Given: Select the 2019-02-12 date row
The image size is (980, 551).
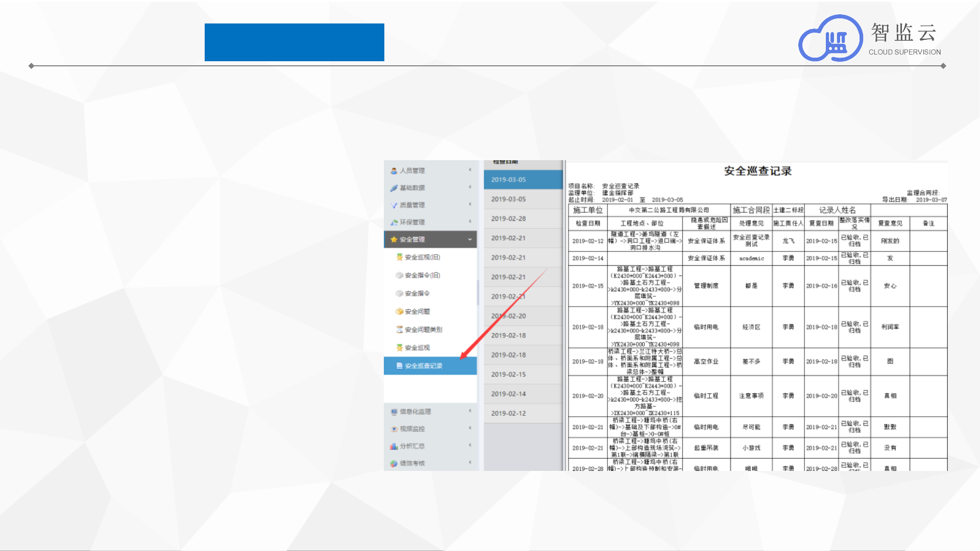Looking at the screenshot, I should coord(508,413).
